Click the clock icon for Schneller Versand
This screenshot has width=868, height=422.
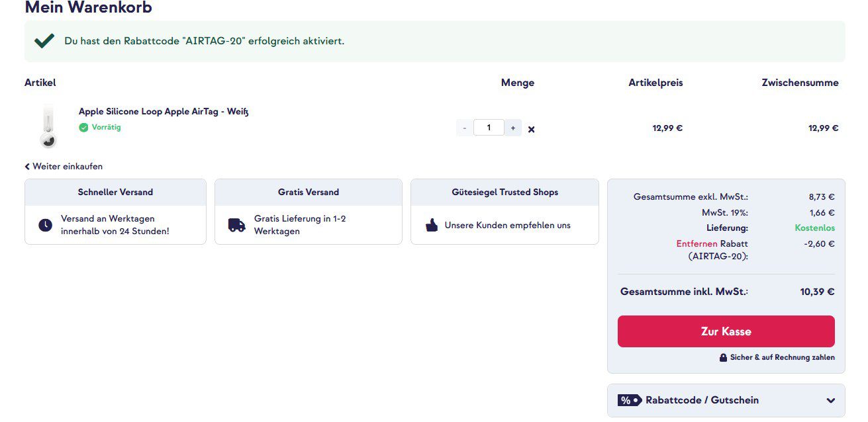(45, 225)
